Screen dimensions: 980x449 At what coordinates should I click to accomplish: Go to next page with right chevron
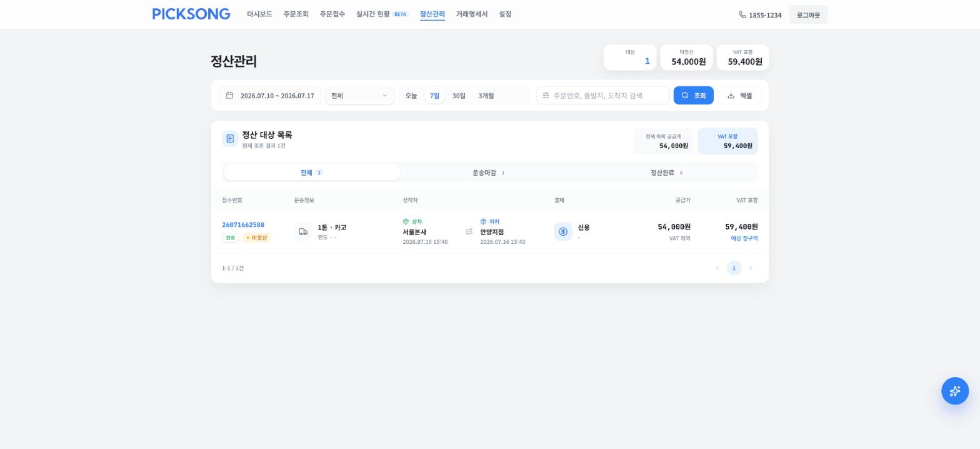751,268
